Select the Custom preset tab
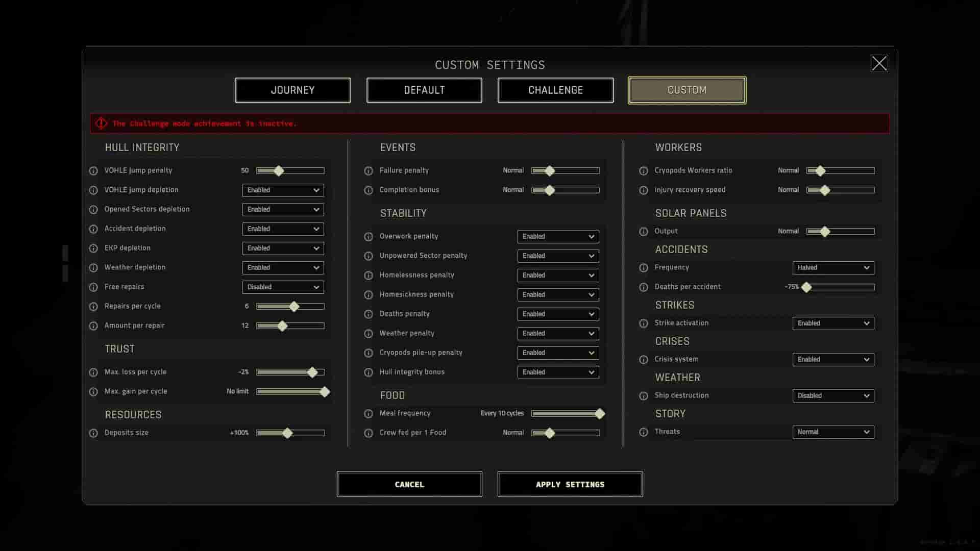The width and height of the screenshot is (980, 551). 687,90
